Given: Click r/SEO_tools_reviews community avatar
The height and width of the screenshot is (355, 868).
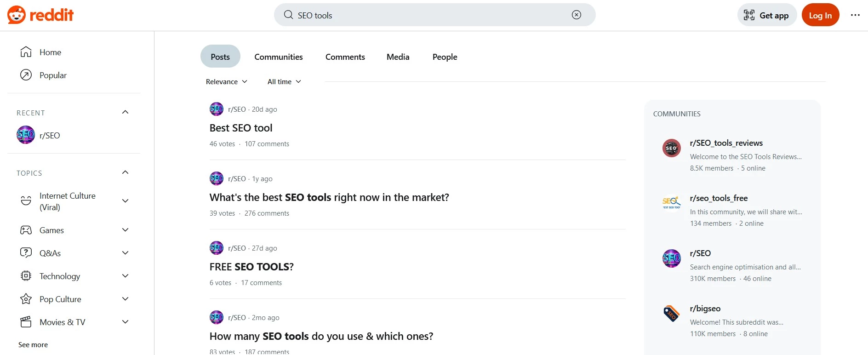Looking at the screenshot, I should point(672,148).
